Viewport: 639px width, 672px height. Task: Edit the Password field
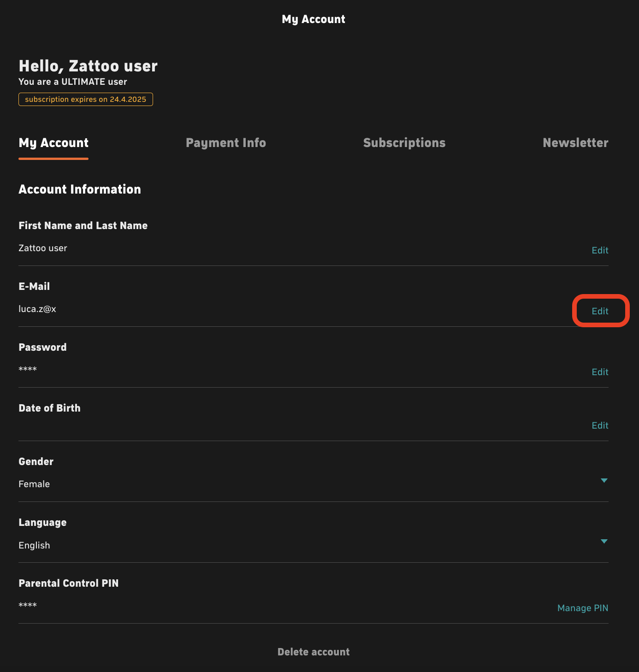click(x=600, y=372)
